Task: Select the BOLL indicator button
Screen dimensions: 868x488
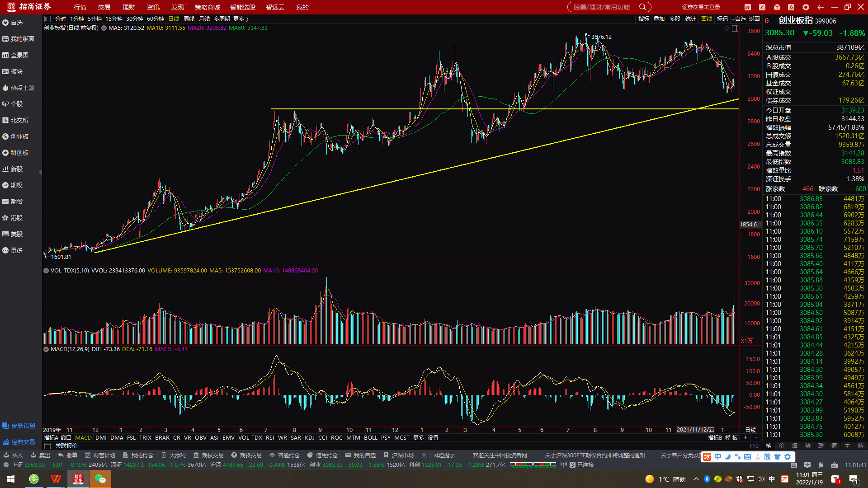Action: click(x=370, y=438)
